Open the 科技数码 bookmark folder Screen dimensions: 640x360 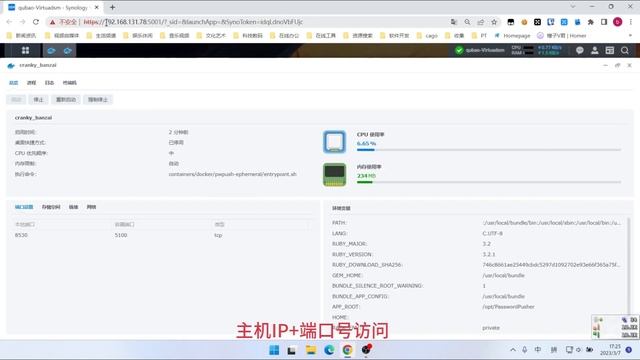click(248, 36)
